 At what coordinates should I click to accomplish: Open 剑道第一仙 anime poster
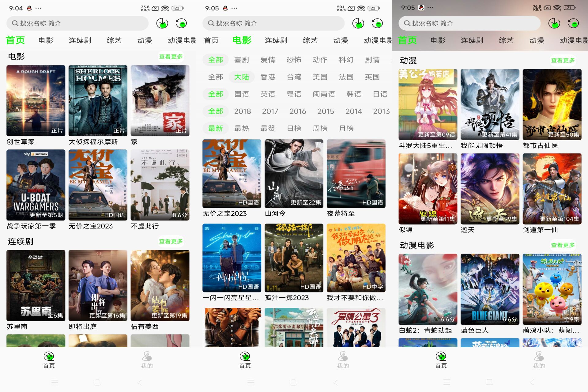pyautogui.click(x=552, y=189)
